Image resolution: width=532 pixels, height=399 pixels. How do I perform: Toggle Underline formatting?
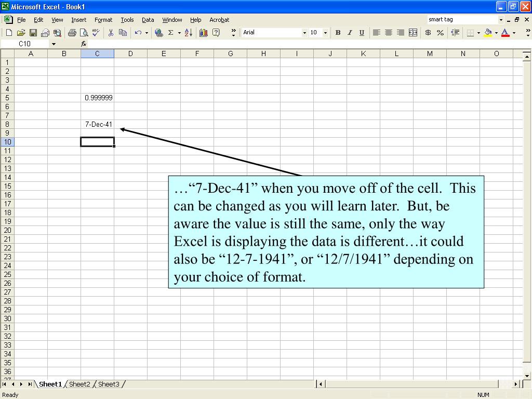(x=362, y=33)
